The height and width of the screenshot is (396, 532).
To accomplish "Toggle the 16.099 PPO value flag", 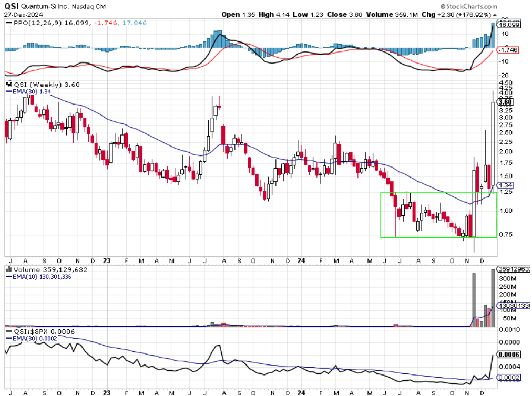I will [508, 24].
